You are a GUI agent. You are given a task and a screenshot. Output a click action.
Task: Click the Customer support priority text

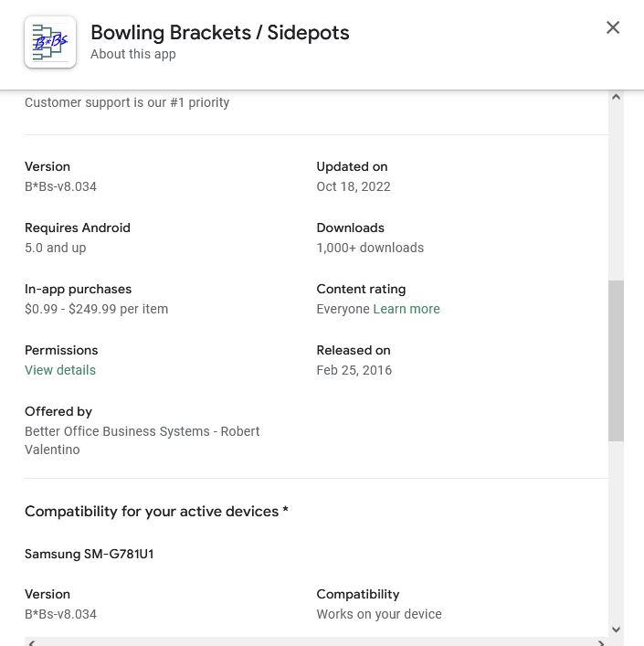pyautogui.click(x=127, y=102)
